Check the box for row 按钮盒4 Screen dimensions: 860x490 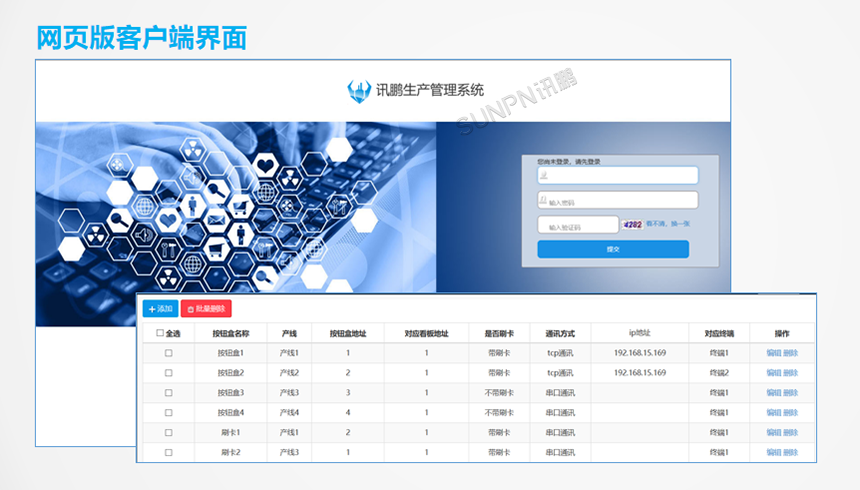point(168,413)
